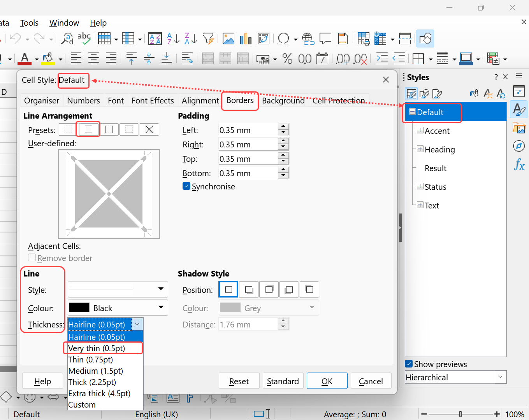Image resolution: width=529 pixels, height=420 pixels.
Task: Open the line Colour Black dropdown
Action: pyautogui.click(x=118, y=308)
